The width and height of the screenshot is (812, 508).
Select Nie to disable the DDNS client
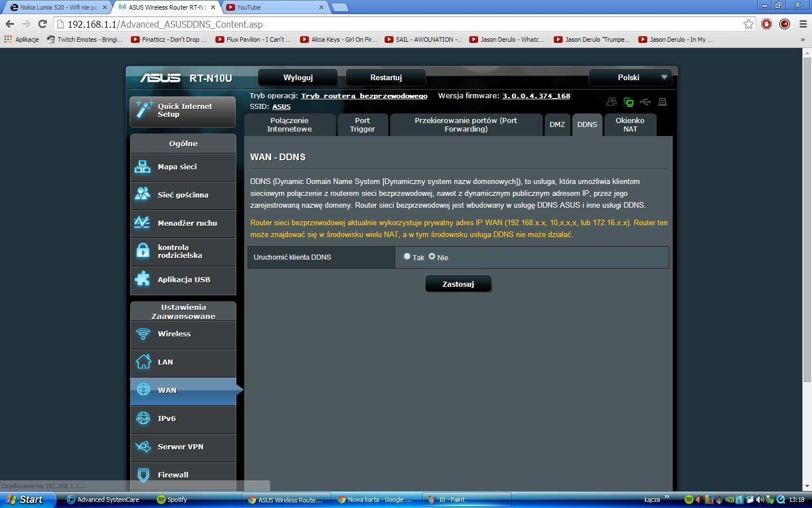[x=432, y=256]
